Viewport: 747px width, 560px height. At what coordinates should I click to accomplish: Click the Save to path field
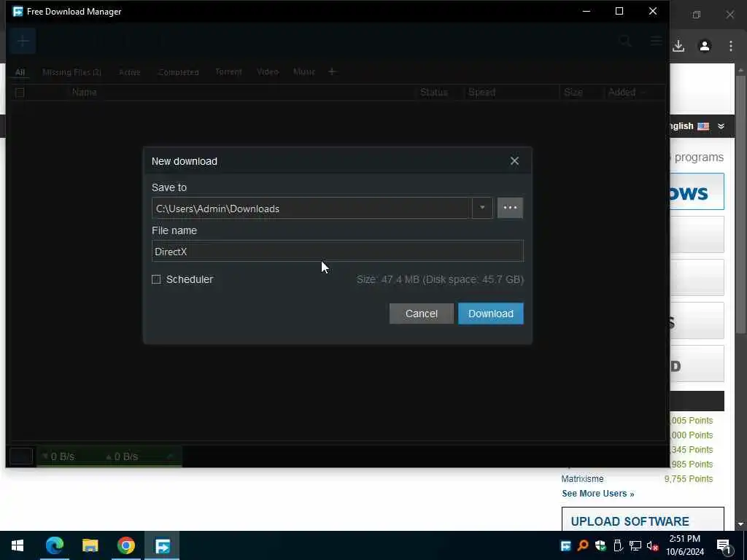312,208
